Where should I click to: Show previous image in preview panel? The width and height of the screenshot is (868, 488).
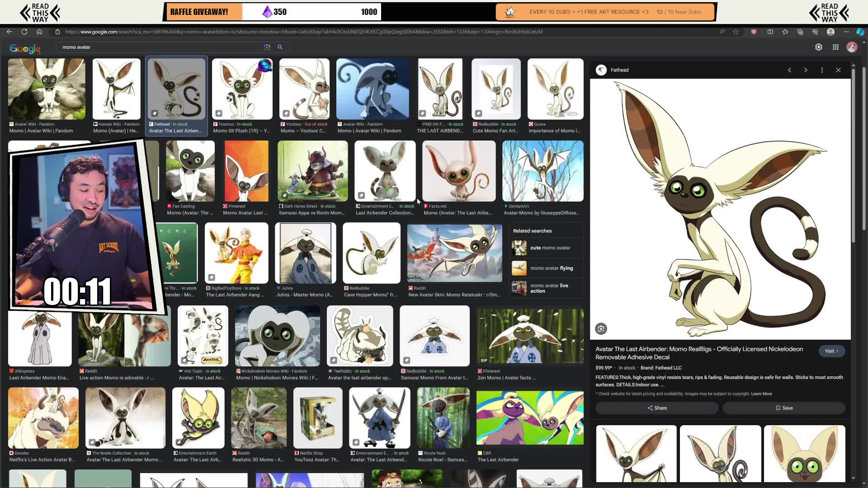tap(789, 70)
